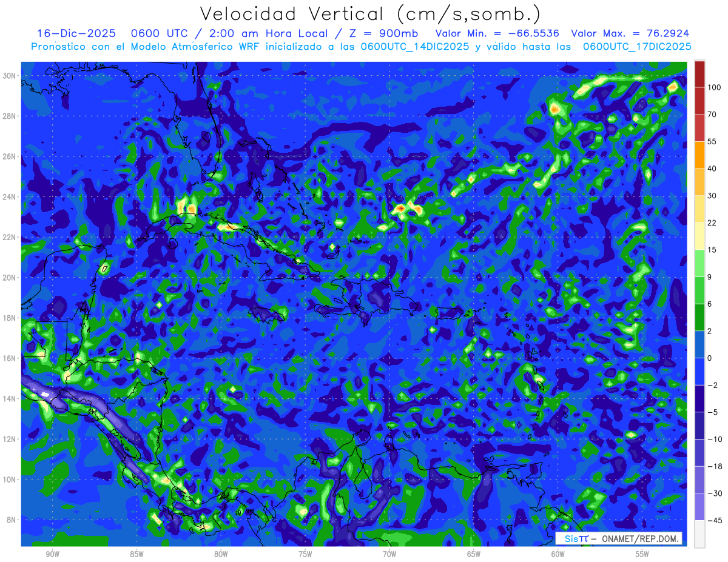Select the legend swatch between 55 and 70
Image resolution: width=728 pixels, height=562 pixels.
pos(699,128)
